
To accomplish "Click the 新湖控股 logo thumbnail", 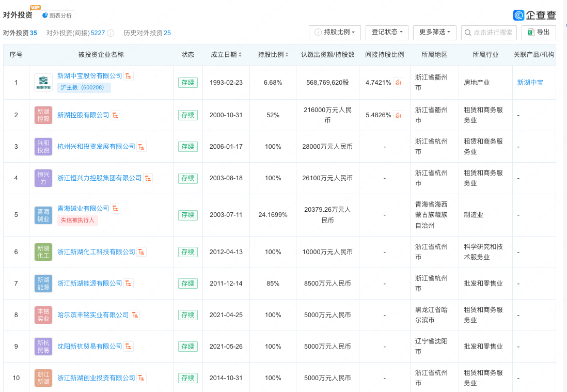I will 43,115.
